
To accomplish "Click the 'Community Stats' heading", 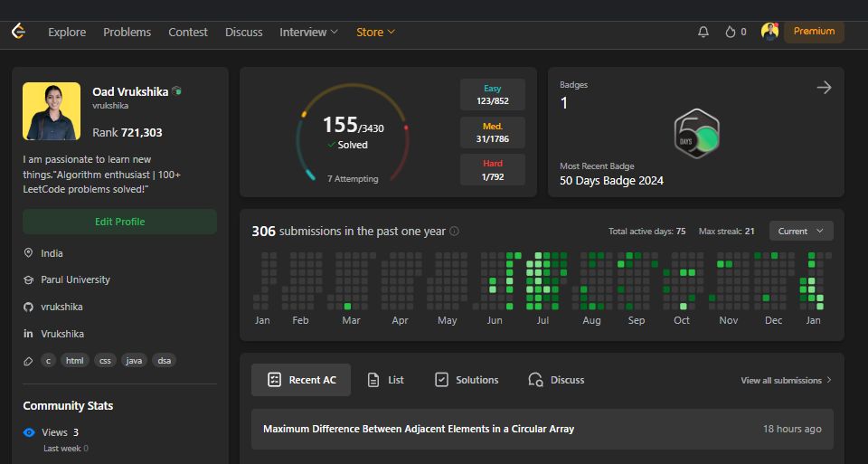I will [x=68, y=406].
